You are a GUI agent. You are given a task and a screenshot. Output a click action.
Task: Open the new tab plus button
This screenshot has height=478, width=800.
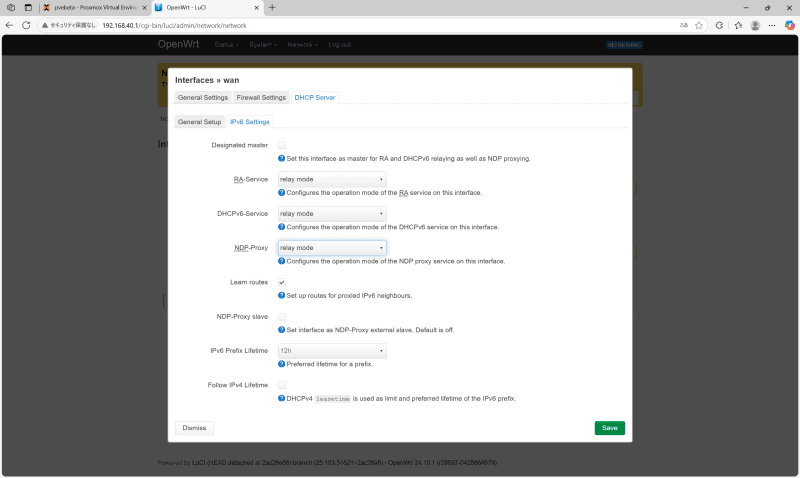(272, 7)
